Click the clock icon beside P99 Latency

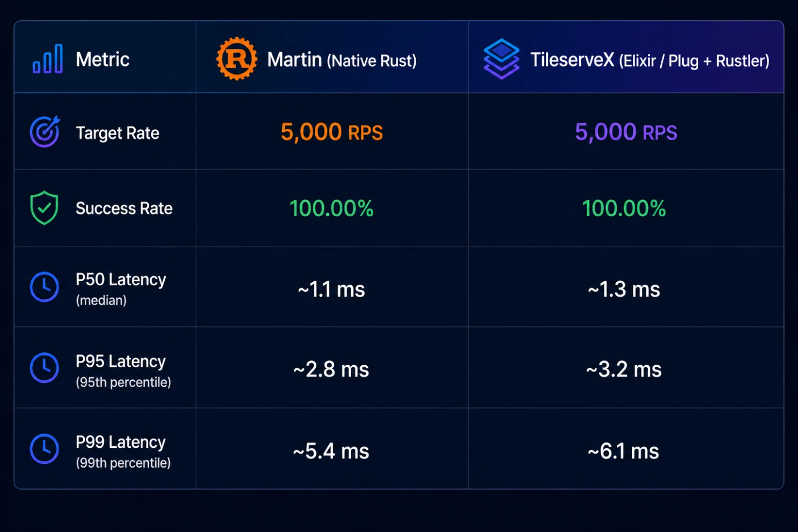point(44,449)
